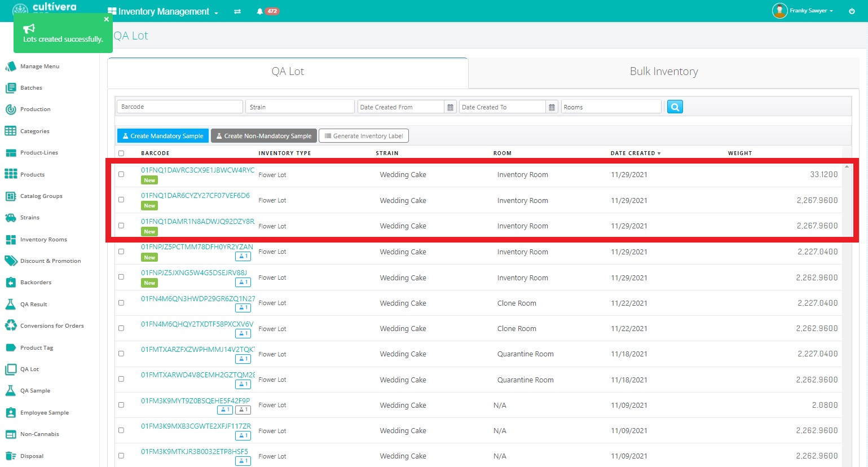This screenshot has height=467, width=868.
Task: Select checkbox for lot 01FNQ1DAR6CYZY27CF07VEF6D6
Action: tap(121, 200)
